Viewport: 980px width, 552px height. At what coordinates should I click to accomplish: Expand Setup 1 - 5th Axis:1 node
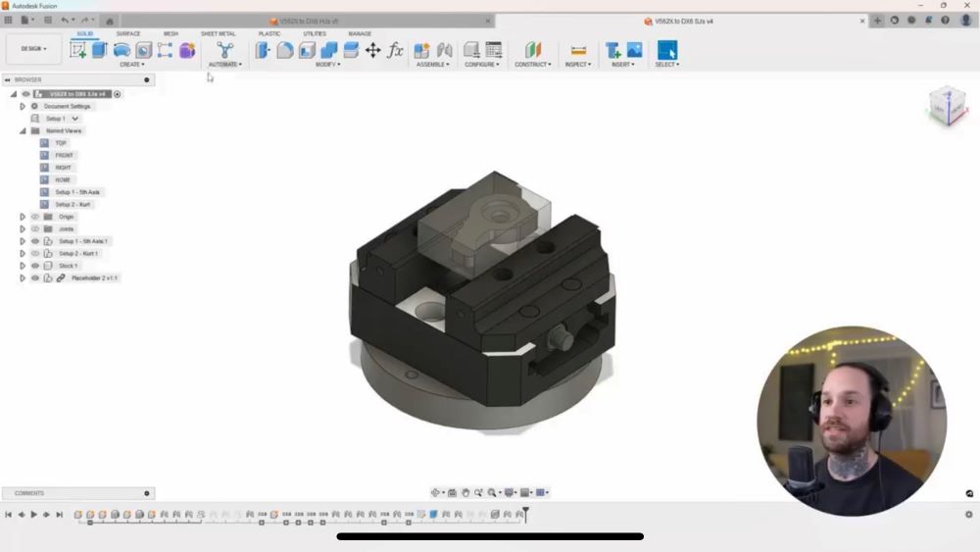[x=23, y=241]
